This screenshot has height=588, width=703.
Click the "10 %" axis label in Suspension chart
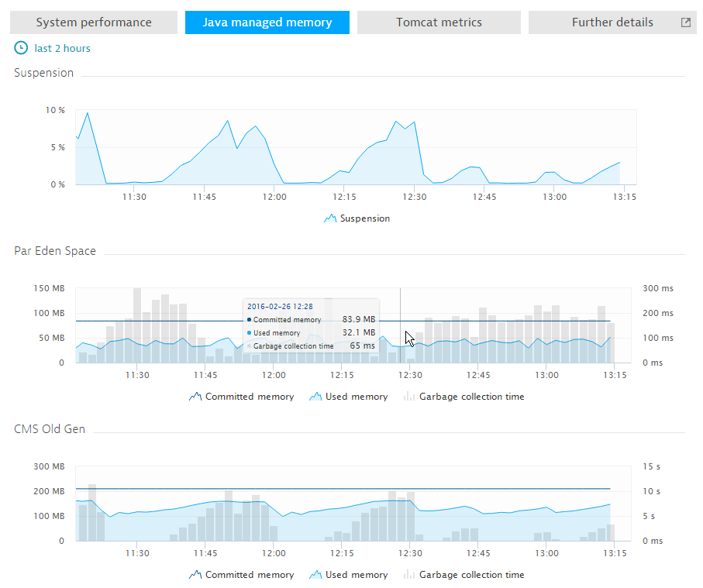[x=55, y=110]
